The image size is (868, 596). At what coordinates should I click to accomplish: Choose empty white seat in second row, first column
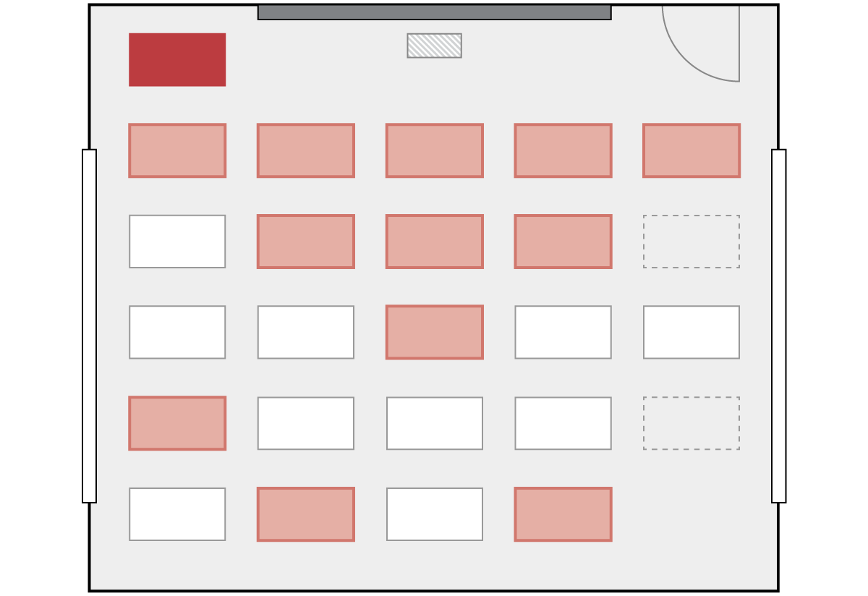[177, 242]
